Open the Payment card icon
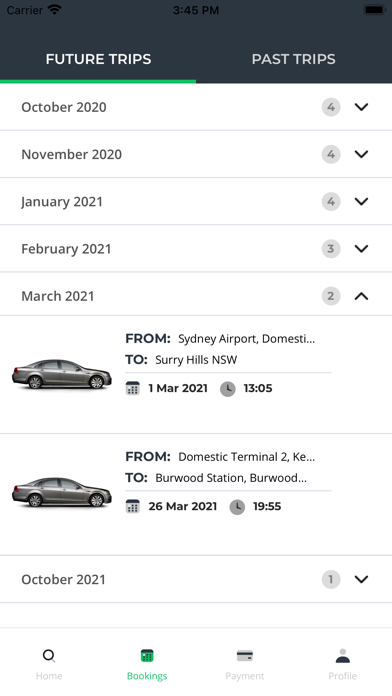The image size is (392, 696). (x=245, y=656)
